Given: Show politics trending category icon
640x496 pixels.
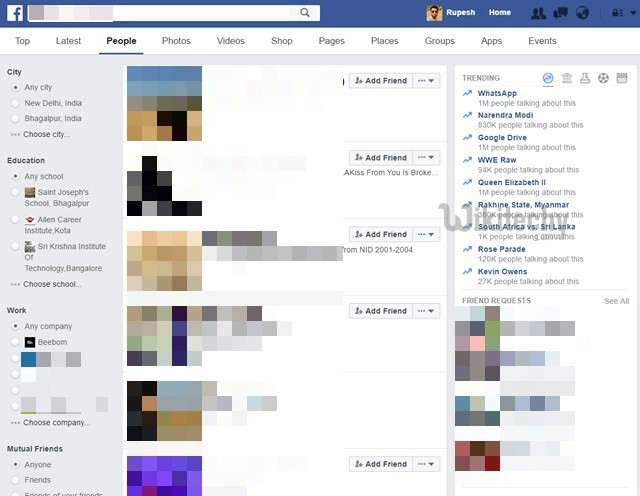Looking at the screenshot, I should pos(567,78).
